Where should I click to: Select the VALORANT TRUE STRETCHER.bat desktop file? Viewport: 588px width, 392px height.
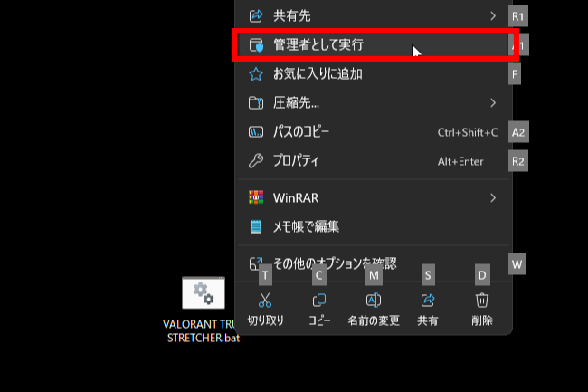tap(203, 310)
